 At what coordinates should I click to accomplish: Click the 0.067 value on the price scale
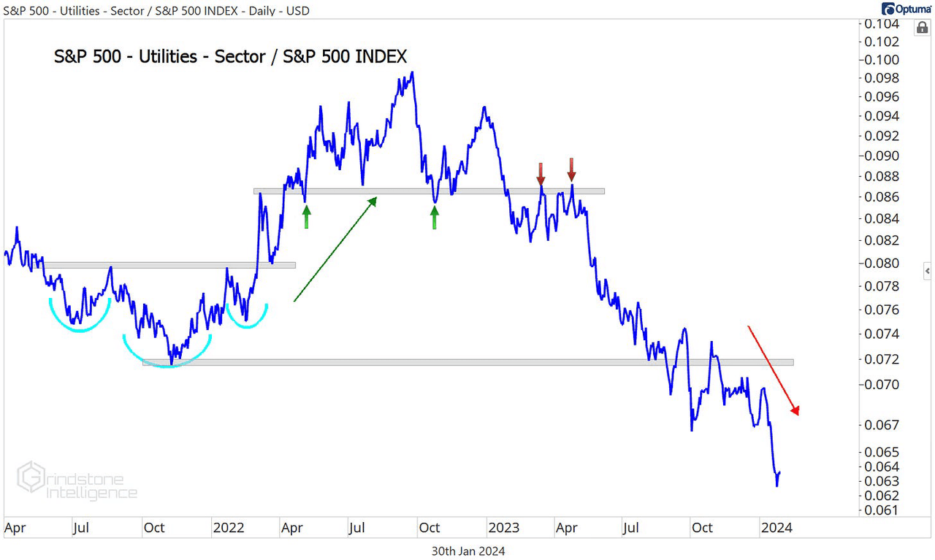pyautogui.click(x=882, y=424)
